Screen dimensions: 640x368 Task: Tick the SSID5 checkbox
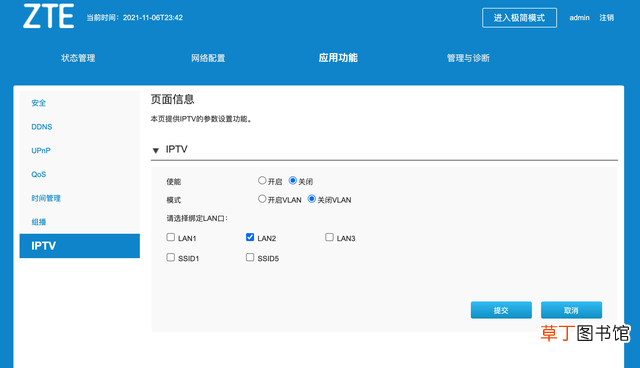(250, 257)
